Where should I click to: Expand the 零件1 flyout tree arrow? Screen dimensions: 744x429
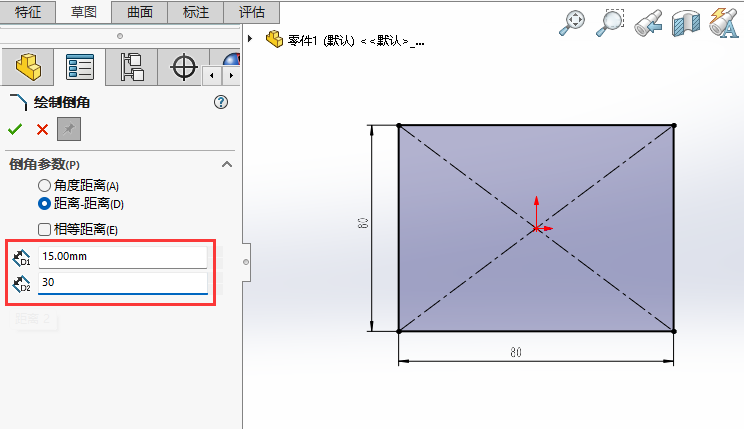(250, 38)
